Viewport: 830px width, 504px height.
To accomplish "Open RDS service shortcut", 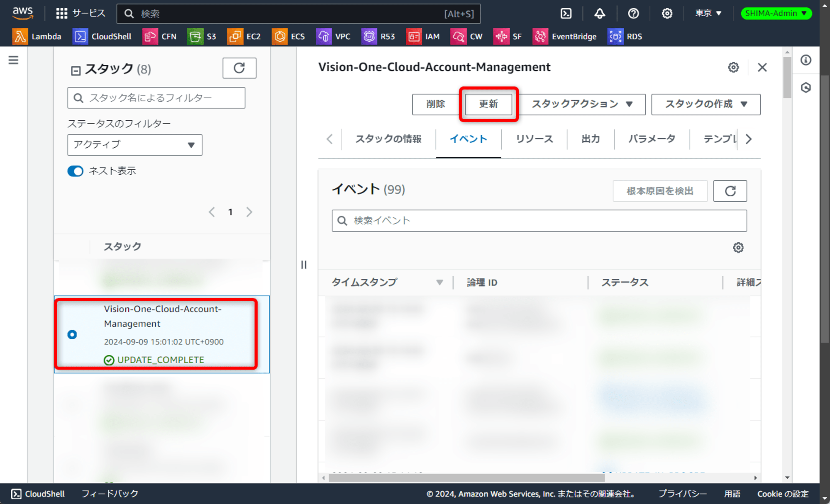I will coord(625,37).
